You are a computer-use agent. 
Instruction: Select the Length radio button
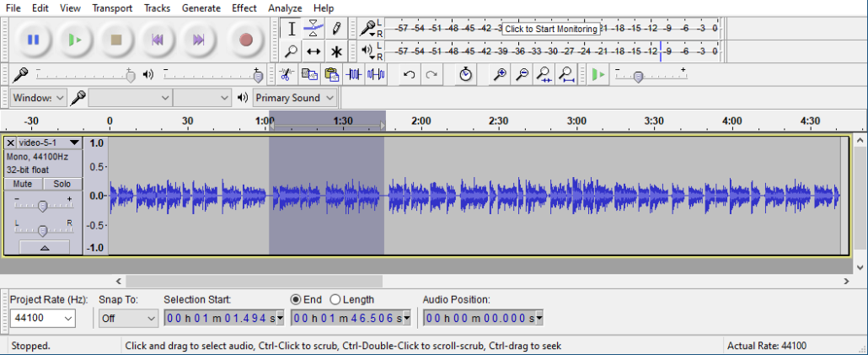point(335,299)
